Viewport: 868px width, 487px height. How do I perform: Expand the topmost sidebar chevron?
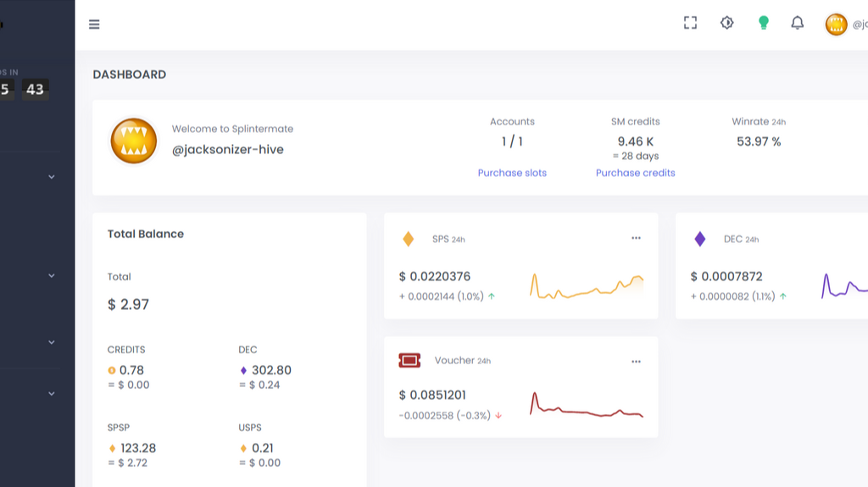coord(51,177)
